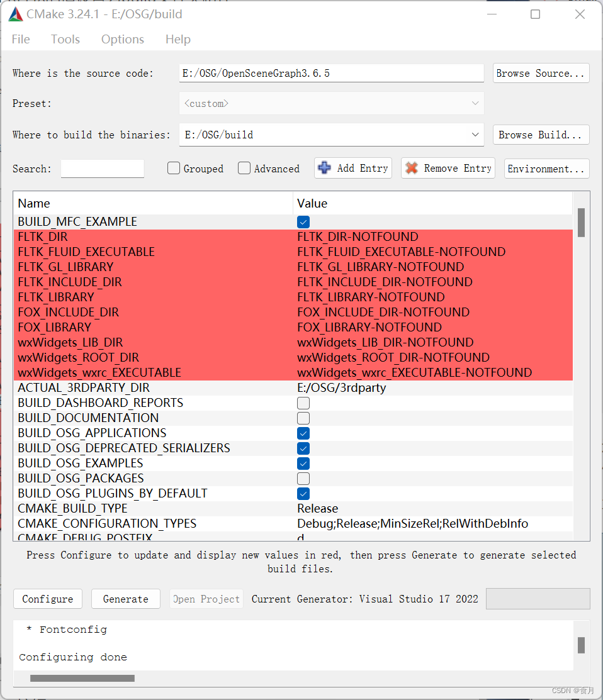Expand the build binaries path dropdown

[x=475, y=135]
